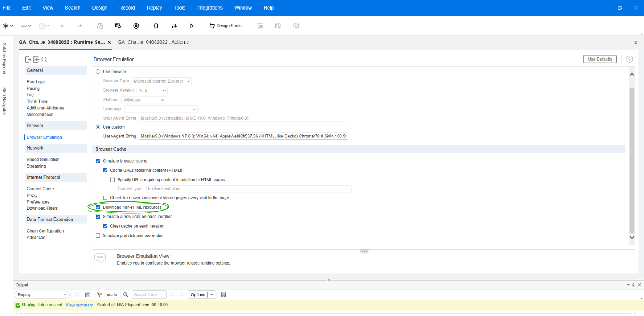This screenshot has height=316, width=644.
Task: Open the Replay dropdown in Output
Action: pyautogui.click(x=41, y=295)
